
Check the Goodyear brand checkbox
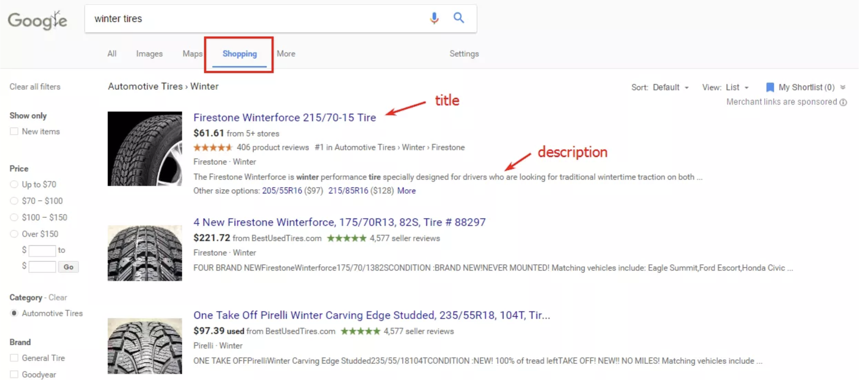(14, 374)
